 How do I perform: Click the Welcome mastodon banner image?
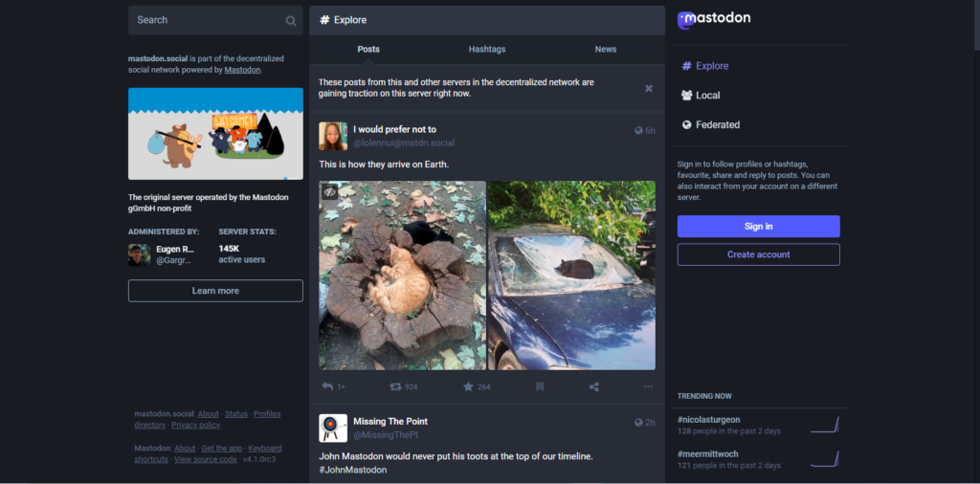pyautogui.click(x=215, y=134)
